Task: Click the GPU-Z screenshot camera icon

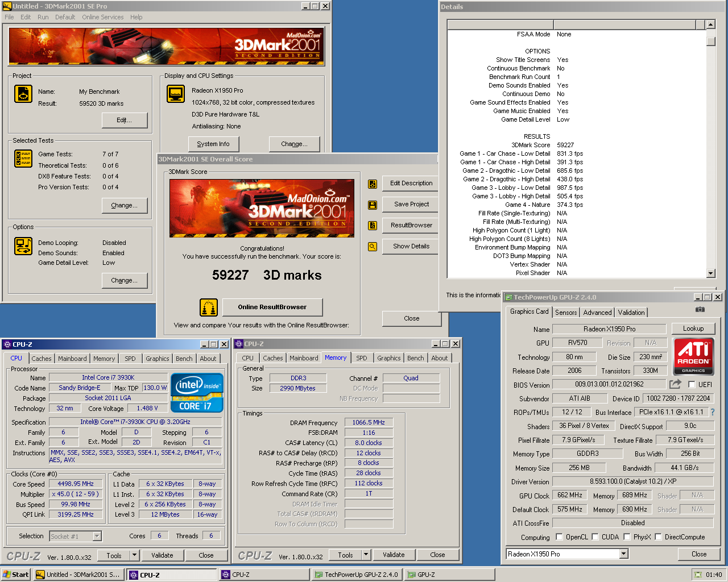Action: (700, 310)
